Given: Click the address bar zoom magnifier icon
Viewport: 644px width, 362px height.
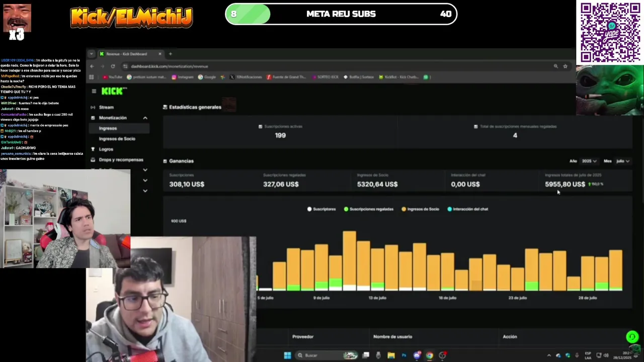Looking at the screenshot, I should click(555, 66).
